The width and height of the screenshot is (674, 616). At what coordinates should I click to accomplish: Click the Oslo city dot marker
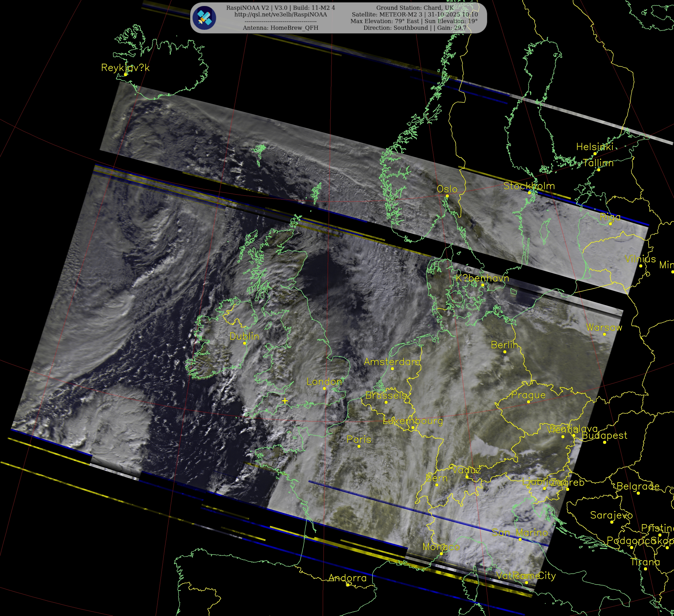(x=447, y=196)
